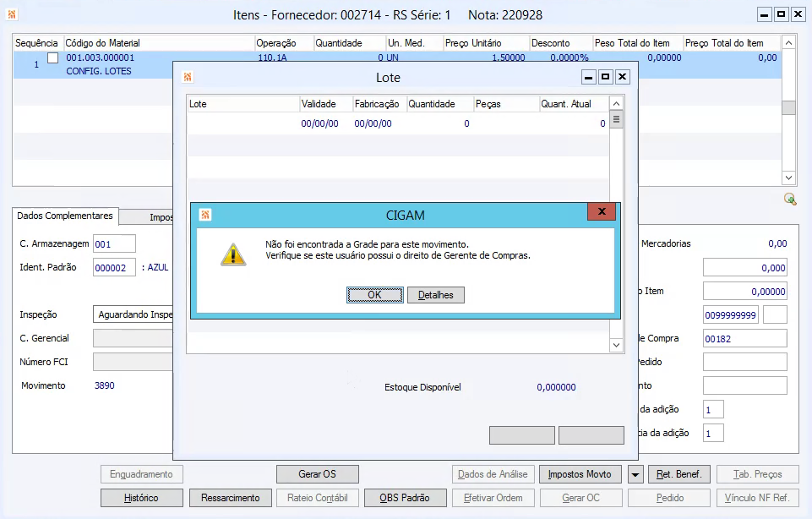This screenshot has height=519, width=812.
Task: Open Detalhes in the CIGAM warning dialog
Action: (x=435, y=295)
